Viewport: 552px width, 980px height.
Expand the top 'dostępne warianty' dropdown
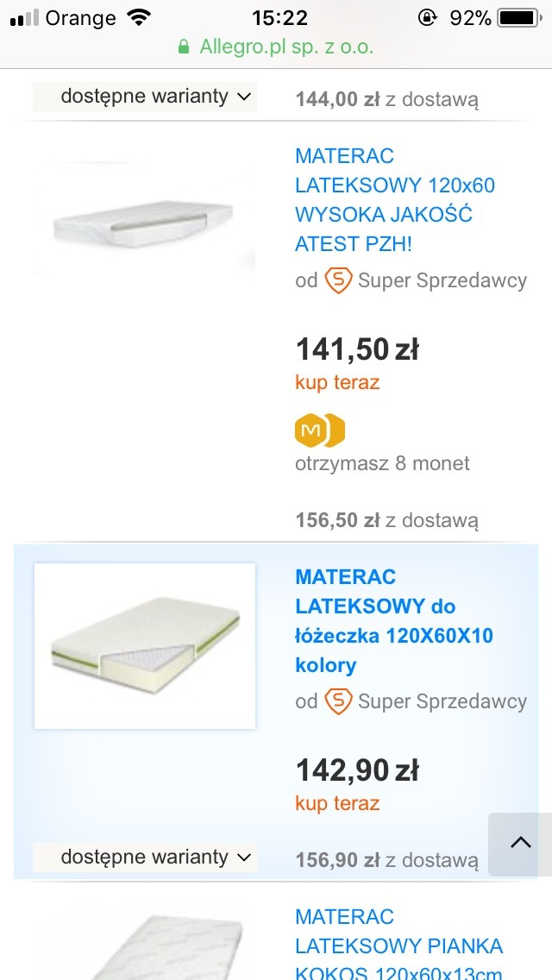point(145,97)
